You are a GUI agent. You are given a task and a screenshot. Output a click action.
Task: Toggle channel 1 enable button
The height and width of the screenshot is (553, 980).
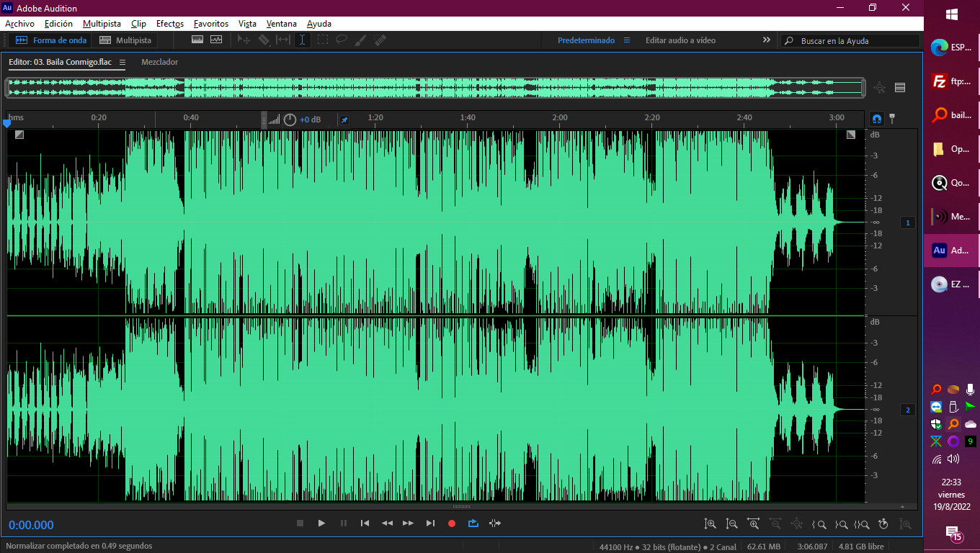908,223
